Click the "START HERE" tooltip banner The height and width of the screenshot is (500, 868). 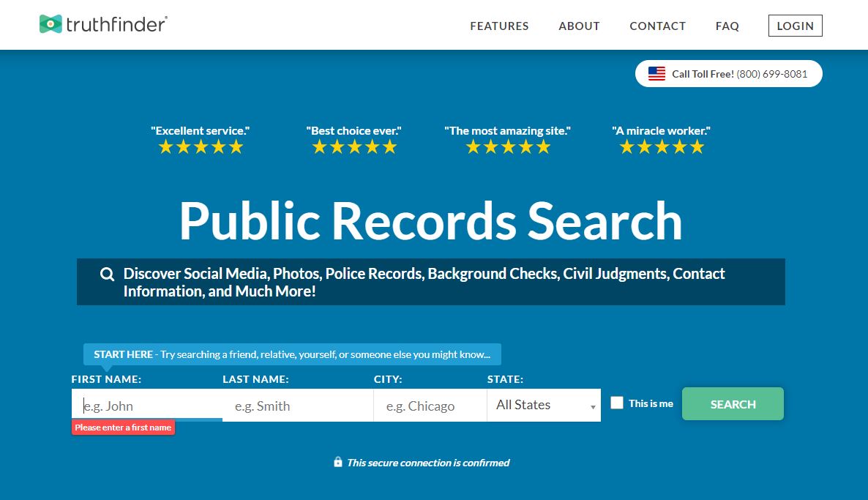pos(292,354)
